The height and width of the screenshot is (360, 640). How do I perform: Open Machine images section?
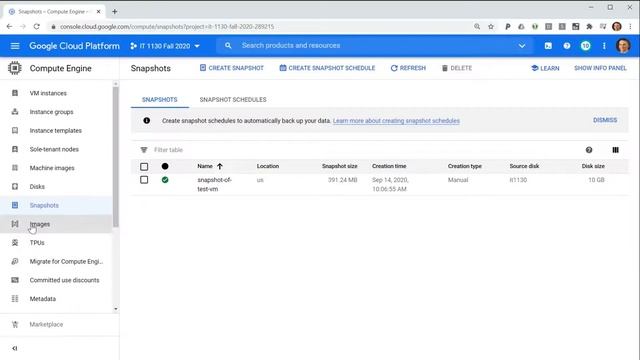pos(52,168)
